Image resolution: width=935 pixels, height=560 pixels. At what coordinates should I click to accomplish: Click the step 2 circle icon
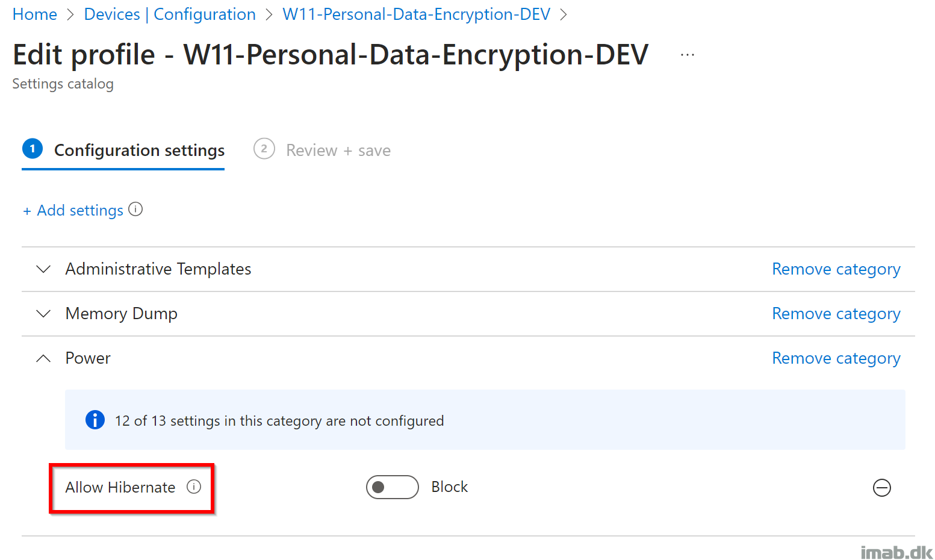tap(264, 149)
